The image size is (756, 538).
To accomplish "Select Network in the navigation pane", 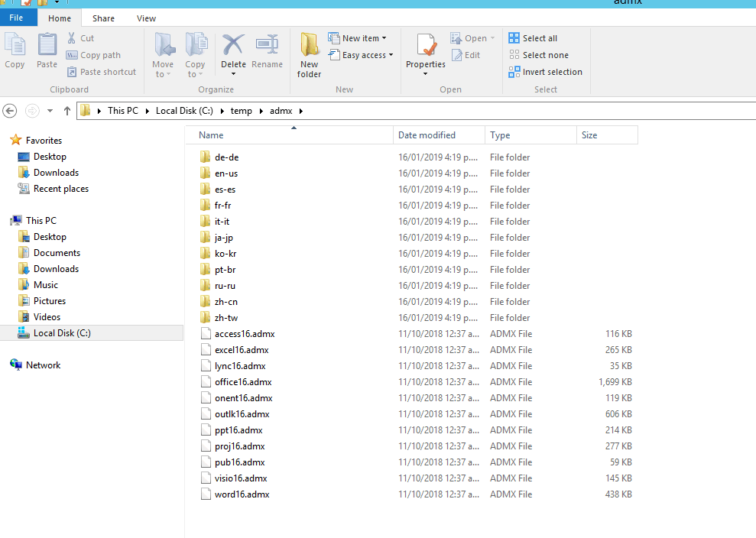I will tap(43, 365).
